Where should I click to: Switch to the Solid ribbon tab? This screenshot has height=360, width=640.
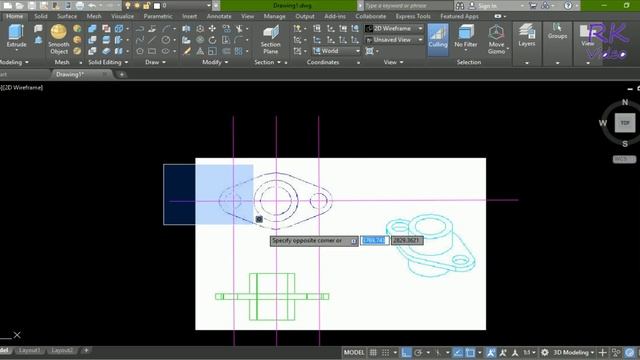click(x=40, y=16)
